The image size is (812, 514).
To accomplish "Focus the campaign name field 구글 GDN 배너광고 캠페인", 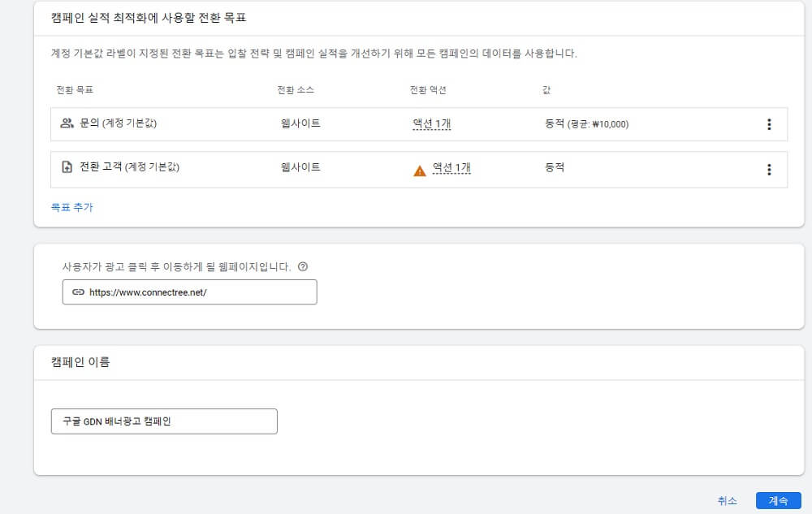I will [164, 421].
